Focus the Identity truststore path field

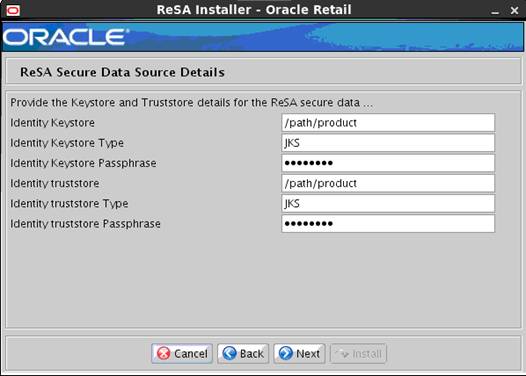(388, 183)
